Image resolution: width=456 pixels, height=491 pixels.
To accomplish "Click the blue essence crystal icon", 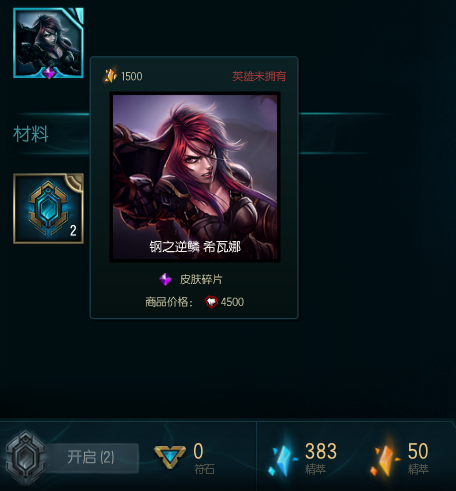I will [x=283, y=456].
